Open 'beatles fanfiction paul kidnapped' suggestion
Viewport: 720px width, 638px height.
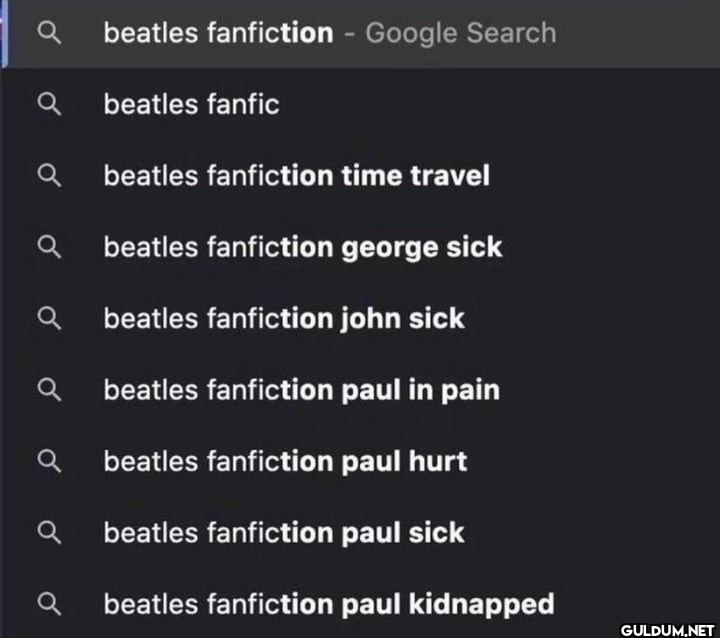click(x=328, y=604)
